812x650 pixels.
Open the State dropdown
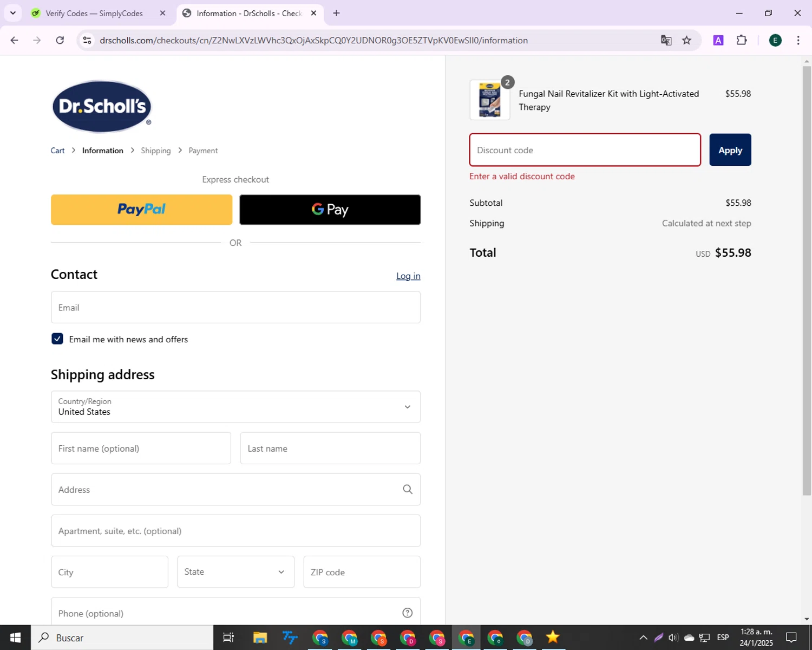pyautogui.click(x=235, y=572)
